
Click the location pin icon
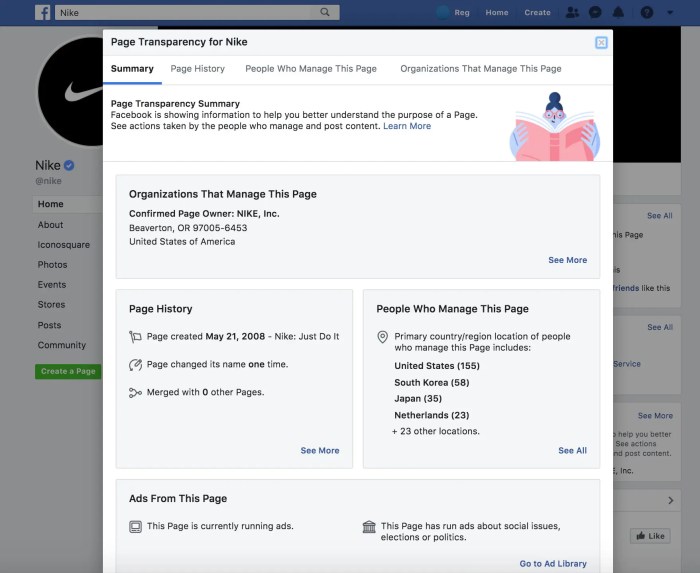383,337
